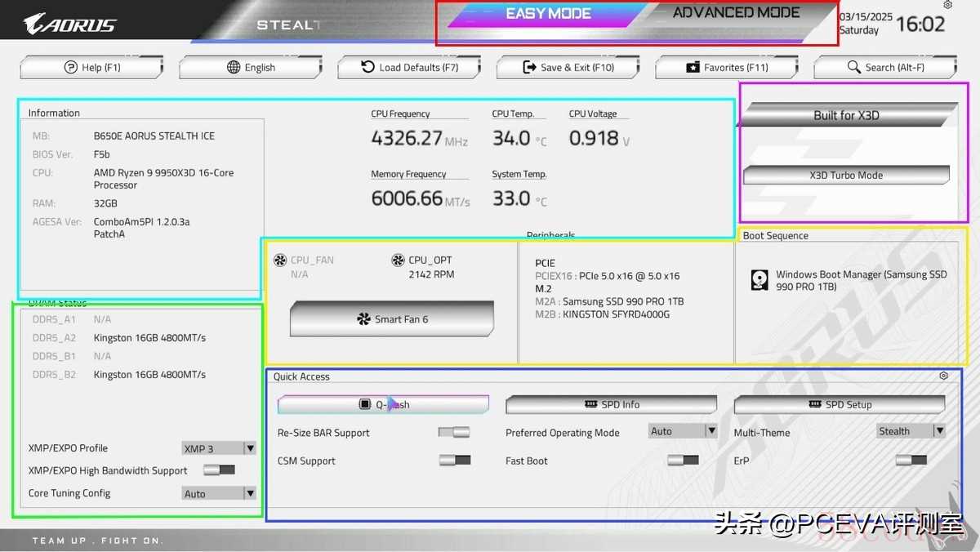Viewport: 980px width, 552px height.
Task: Toggle XMP/EXPO High Bandwidth Support switch
Action: [x=219, y=470]
